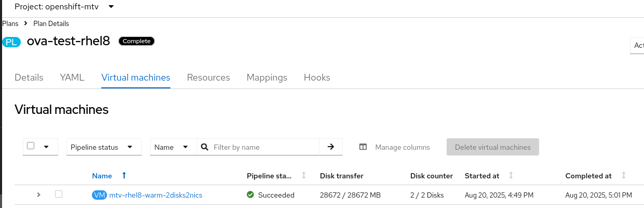Open the Mappings tab
This screenshot has height=208, width=644.
[x=267, y=77]
